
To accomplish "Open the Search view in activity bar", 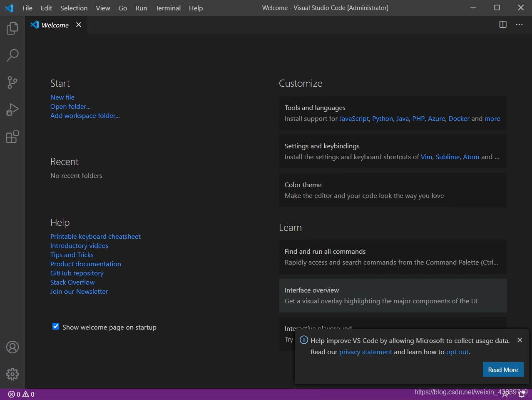I will (x=12, y=55).
